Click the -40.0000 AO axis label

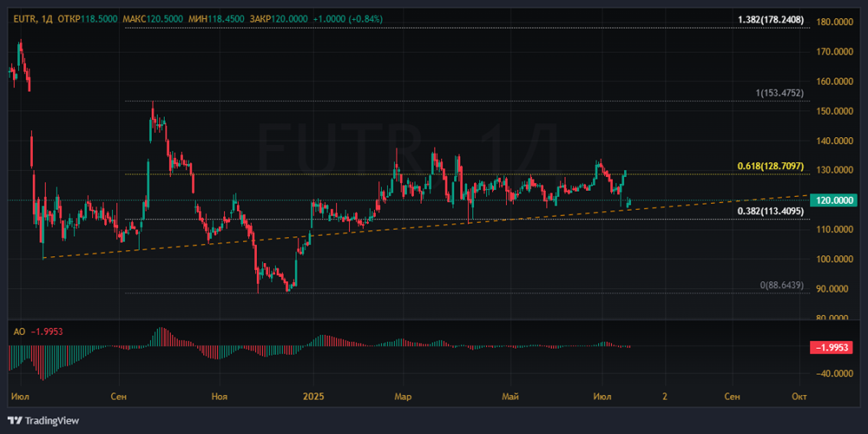[832, 373]
